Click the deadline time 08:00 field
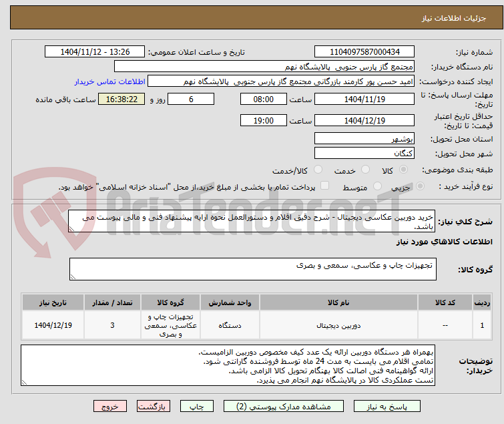 tap(264, 99)
